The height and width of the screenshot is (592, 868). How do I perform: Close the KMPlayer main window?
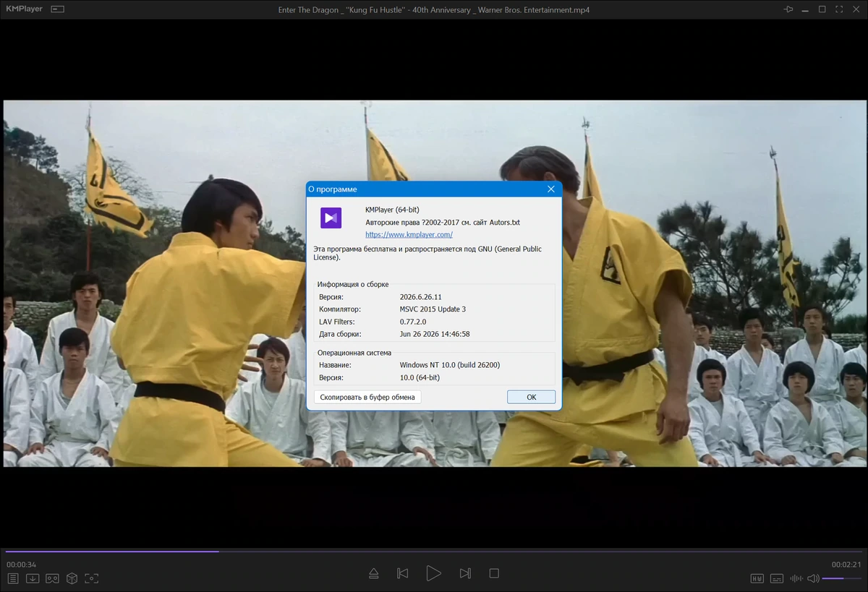coord(856,9)
